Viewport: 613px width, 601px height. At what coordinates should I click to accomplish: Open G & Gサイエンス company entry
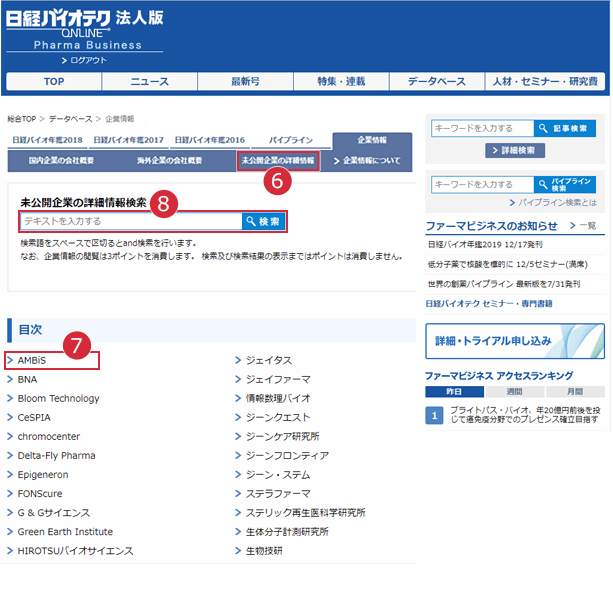tap(54, 513)
